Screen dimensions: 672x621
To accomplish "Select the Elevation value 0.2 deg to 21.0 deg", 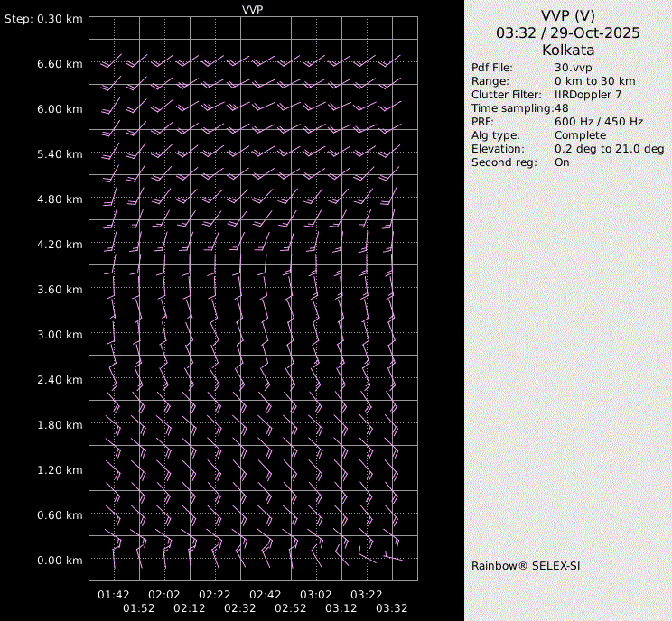I will (609, 149).
